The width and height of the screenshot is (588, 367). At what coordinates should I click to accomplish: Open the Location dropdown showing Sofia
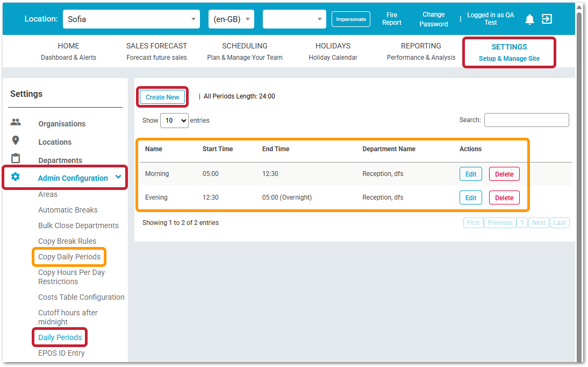coord(131,19)
